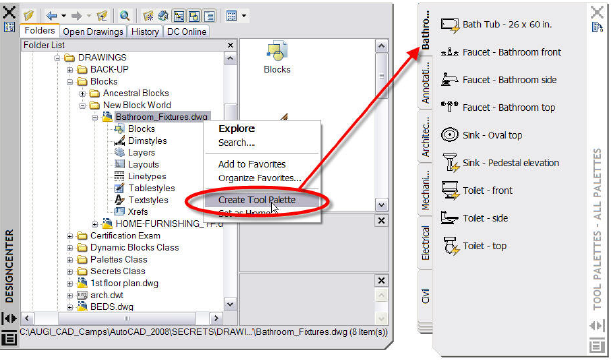Choose Add to Favorites in context menu

point(252,164)
